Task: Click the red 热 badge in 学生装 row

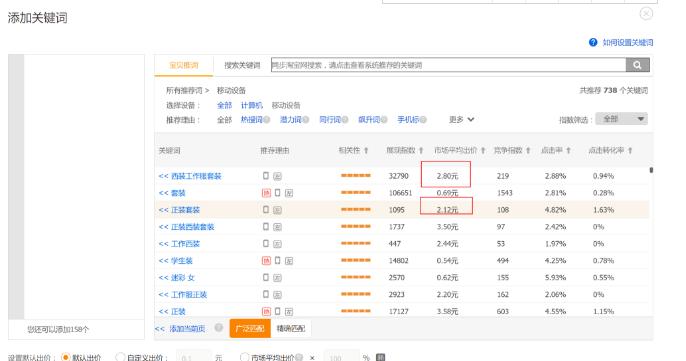Action: point(266,261)
